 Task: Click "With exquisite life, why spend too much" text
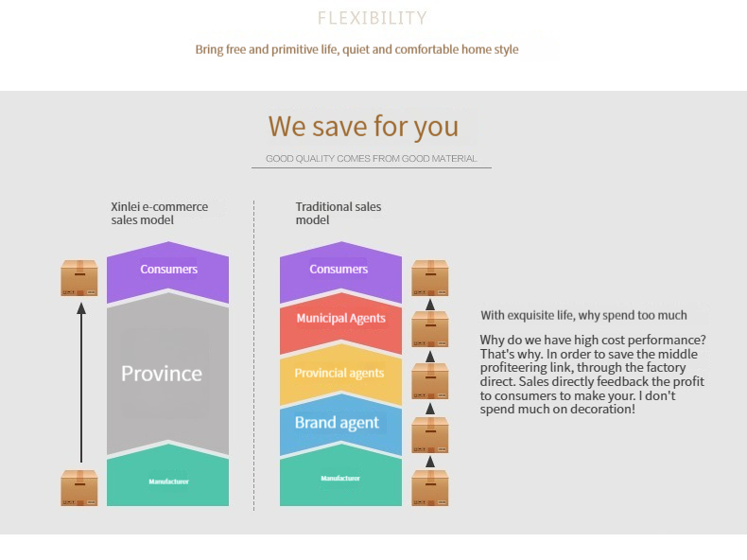click(583, 315)
